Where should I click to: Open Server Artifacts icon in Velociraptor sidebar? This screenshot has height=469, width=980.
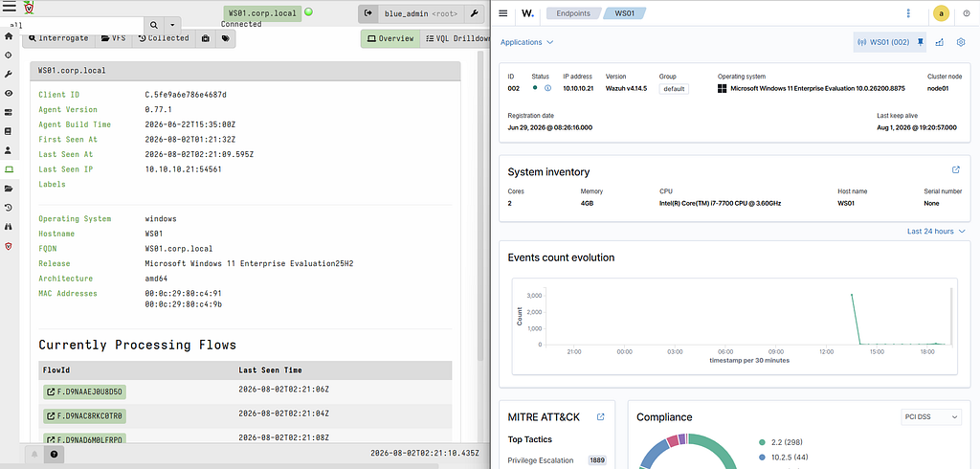pyautogui.click(x=8, y=113)
